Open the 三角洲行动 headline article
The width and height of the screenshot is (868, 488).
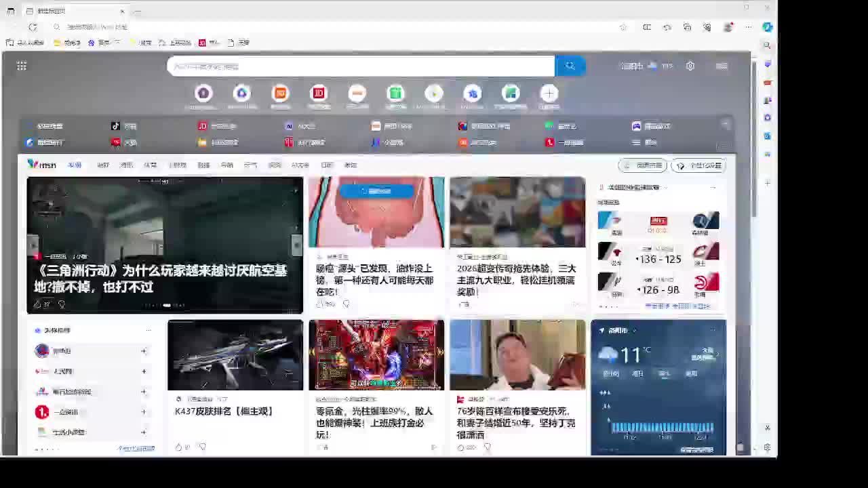click(x=161, y=278)
